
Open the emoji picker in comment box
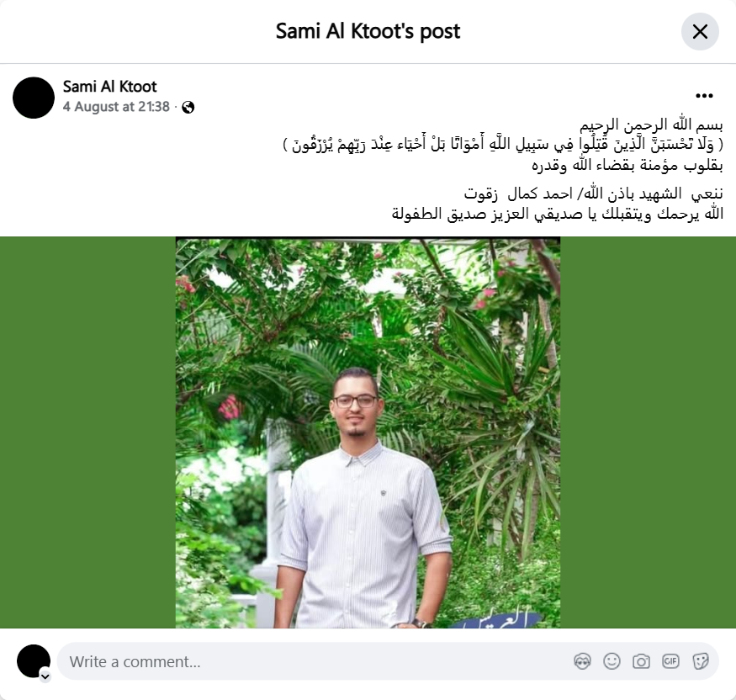pyautogui.click(x=612, y=661)
